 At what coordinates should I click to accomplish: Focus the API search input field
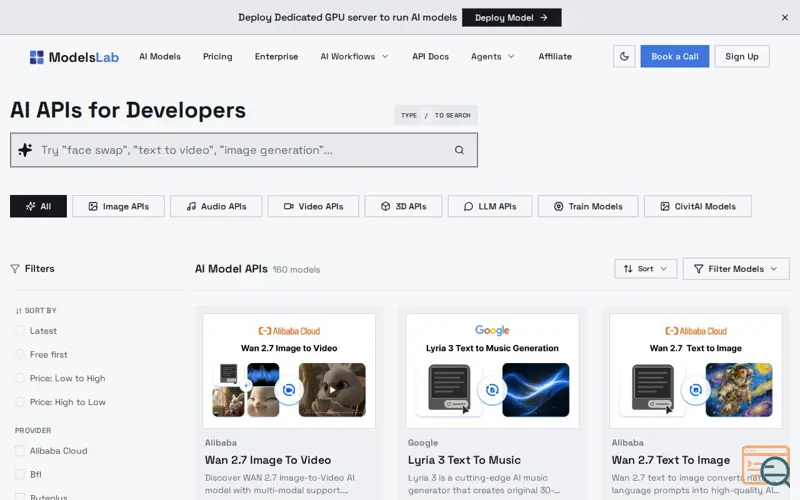click(x=244, y=150)
